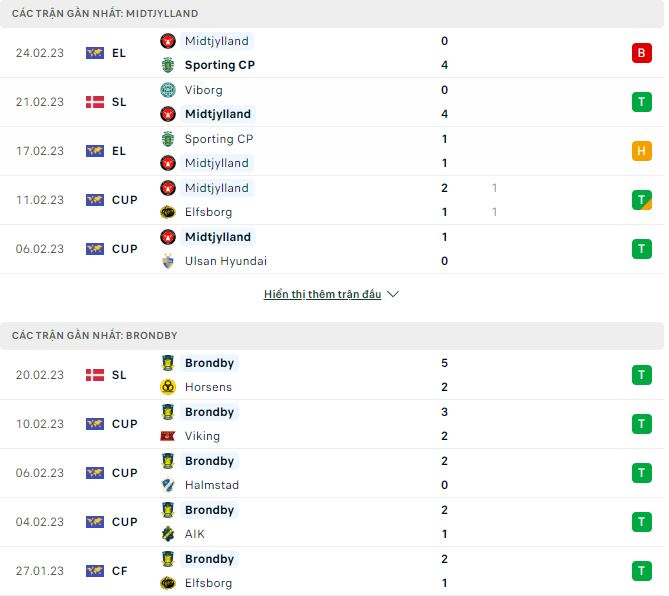This screenshot has width=669, height=596.
Task: Click the red B result badge
Action: point(641,53)
